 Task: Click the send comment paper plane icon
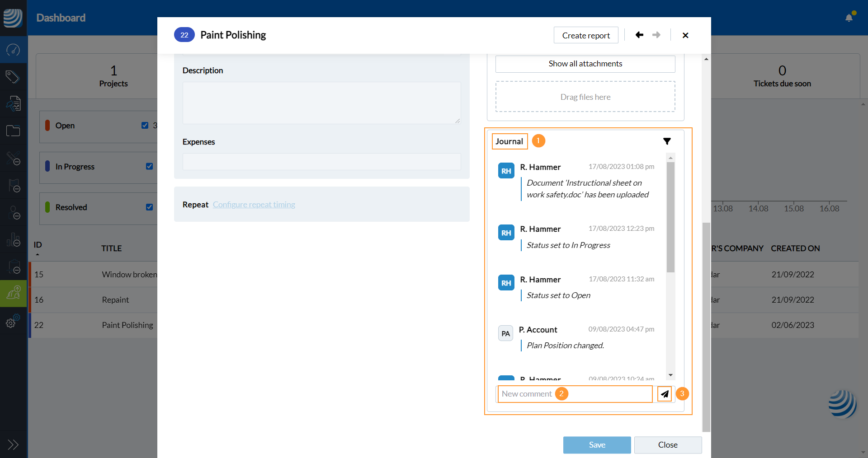(x=664, y=394)
